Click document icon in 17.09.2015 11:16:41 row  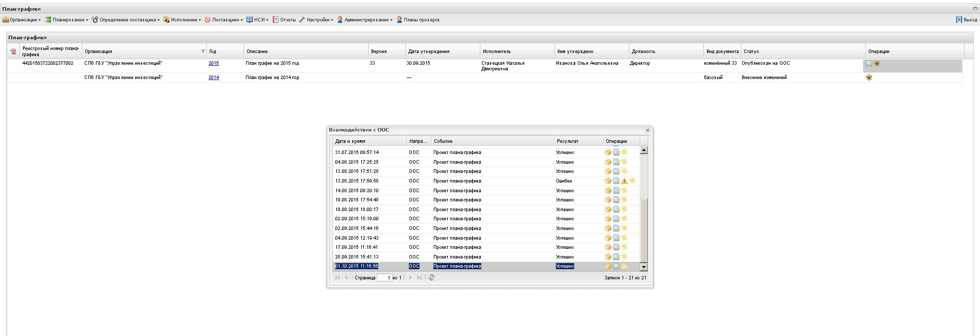(x=616, y=247)
